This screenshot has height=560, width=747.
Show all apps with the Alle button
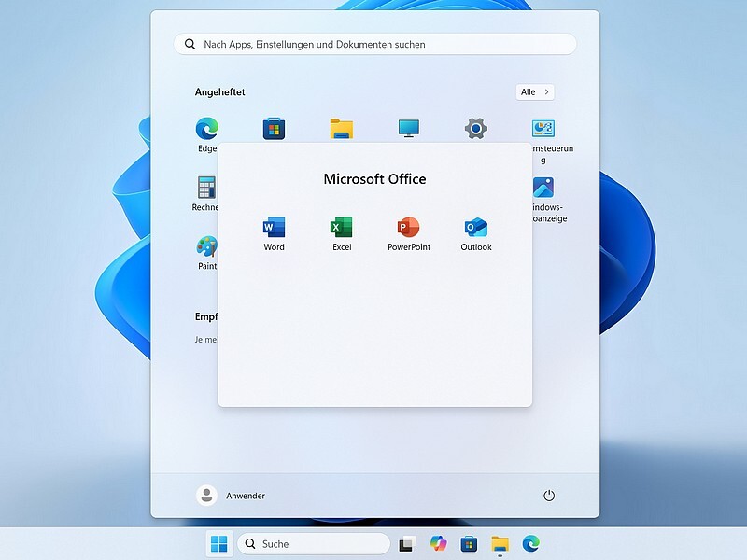click(x=535, y=91)
